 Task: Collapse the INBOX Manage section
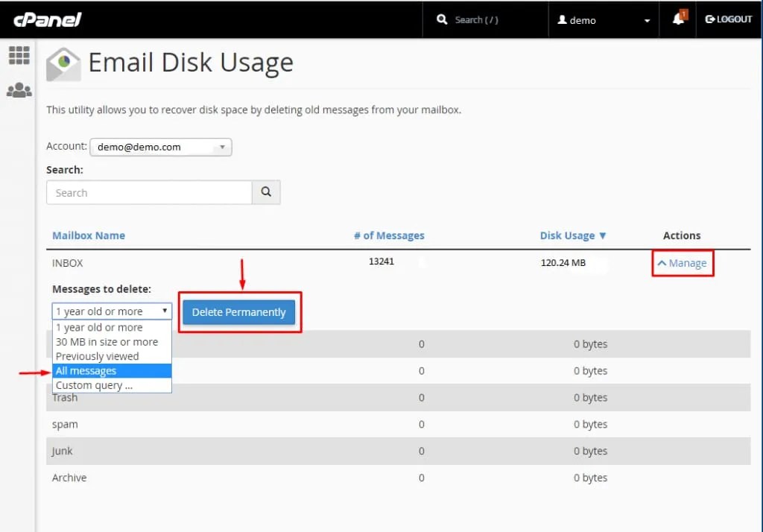[683, 263]
